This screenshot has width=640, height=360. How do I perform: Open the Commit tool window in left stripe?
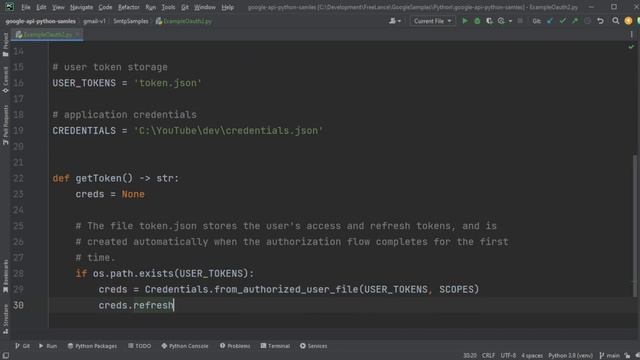click(x=5, y=80)
